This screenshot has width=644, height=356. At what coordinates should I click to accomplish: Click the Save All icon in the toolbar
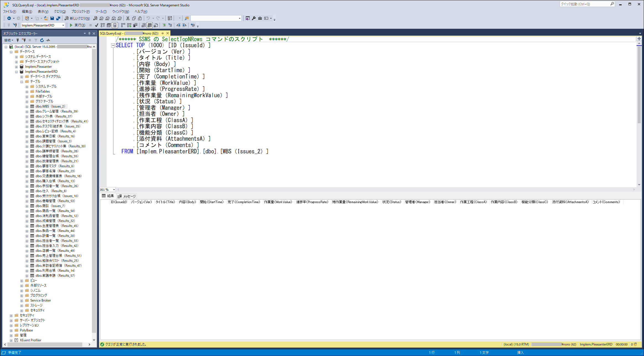58,18
